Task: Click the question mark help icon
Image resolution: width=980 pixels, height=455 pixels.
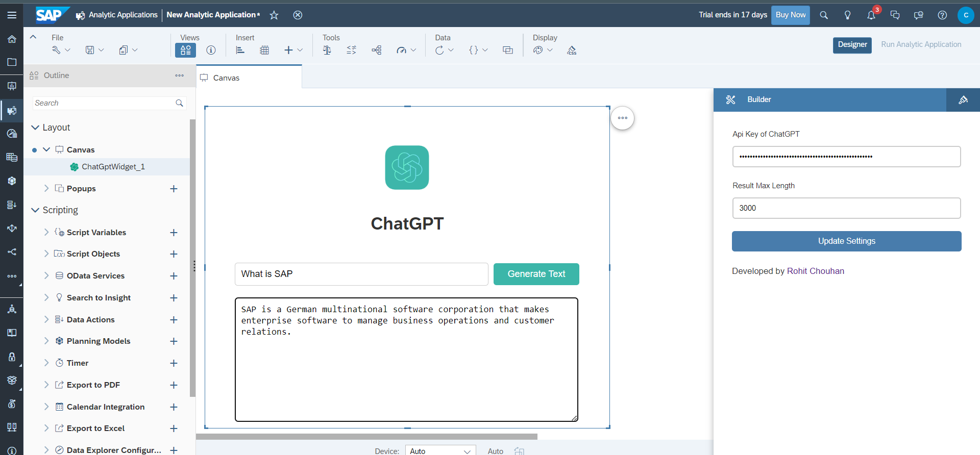Action: 942,15
